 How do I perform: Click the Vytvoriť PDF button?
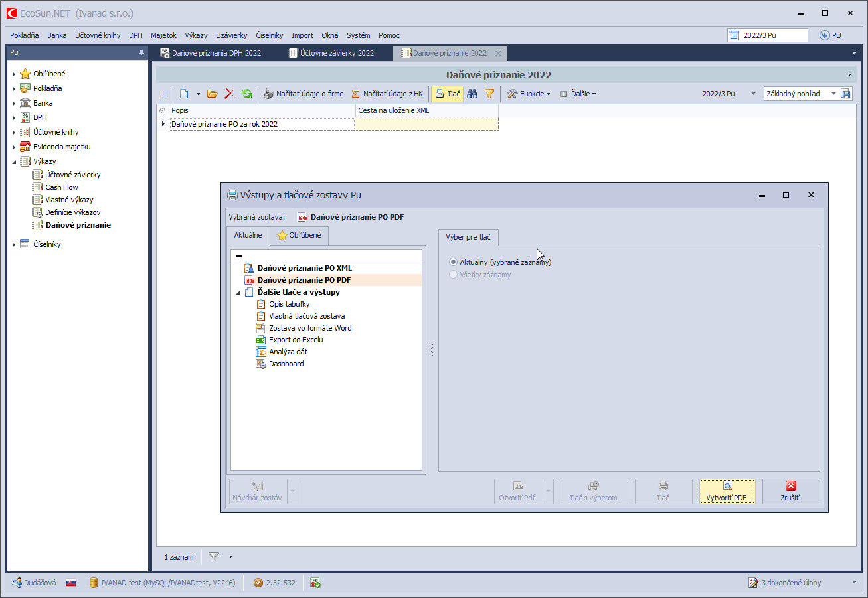point(727,491)
